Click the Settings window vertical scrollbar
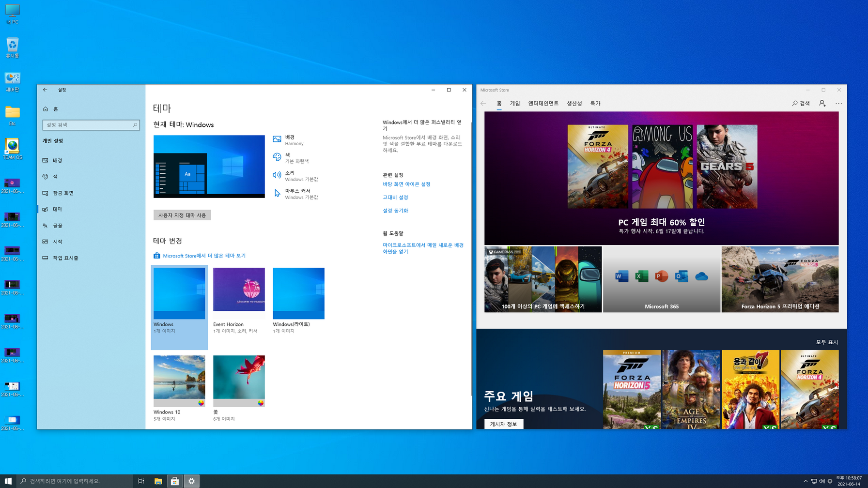Screen dimensions: 868x488 (471, 258)
